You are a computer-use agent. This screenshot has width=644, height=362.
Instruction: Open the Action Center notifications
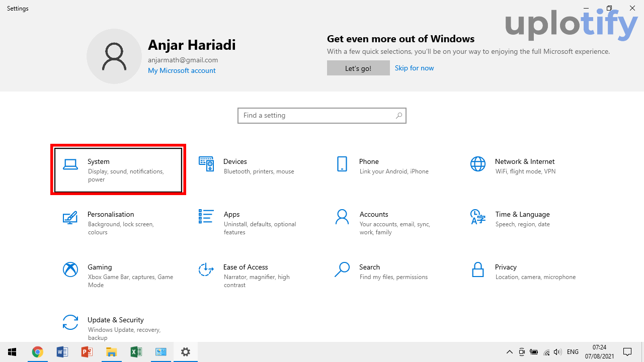[627, 352]
